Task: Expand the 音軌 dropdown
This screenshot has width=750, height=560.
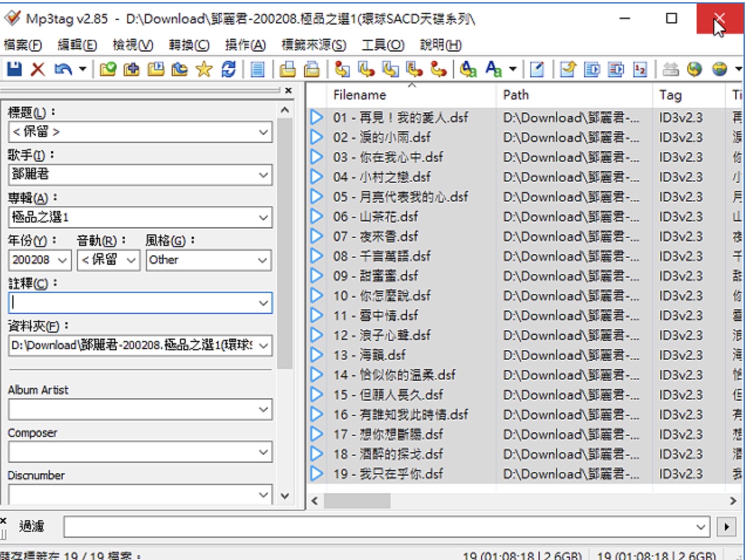Action: pyautogui.click(x=132, y=260)
